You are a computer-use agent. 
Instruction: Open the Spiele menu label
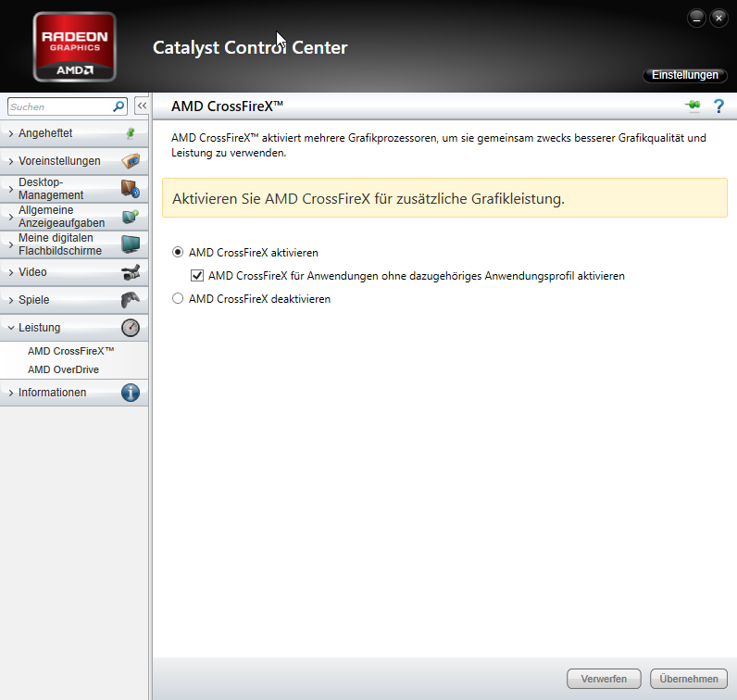coord(34,300)
